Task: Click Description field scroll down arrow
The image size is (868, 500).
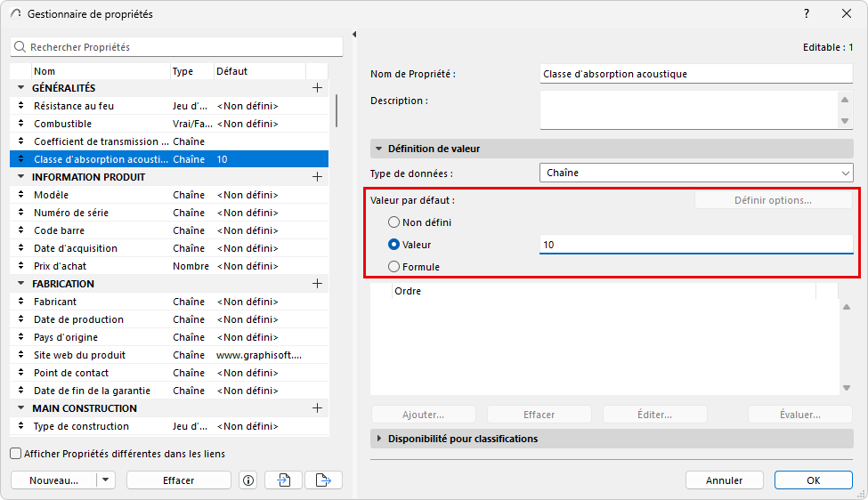Action: click(x=845, y=121)
